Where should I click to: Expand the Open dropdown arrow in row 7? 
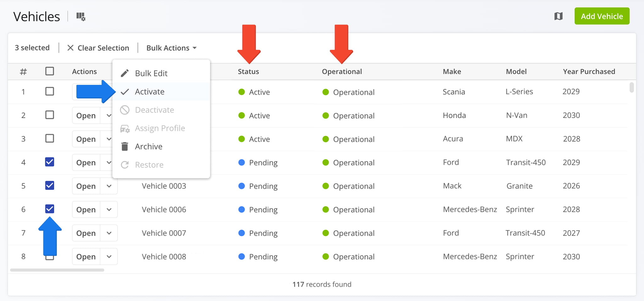tap(109, 233)
